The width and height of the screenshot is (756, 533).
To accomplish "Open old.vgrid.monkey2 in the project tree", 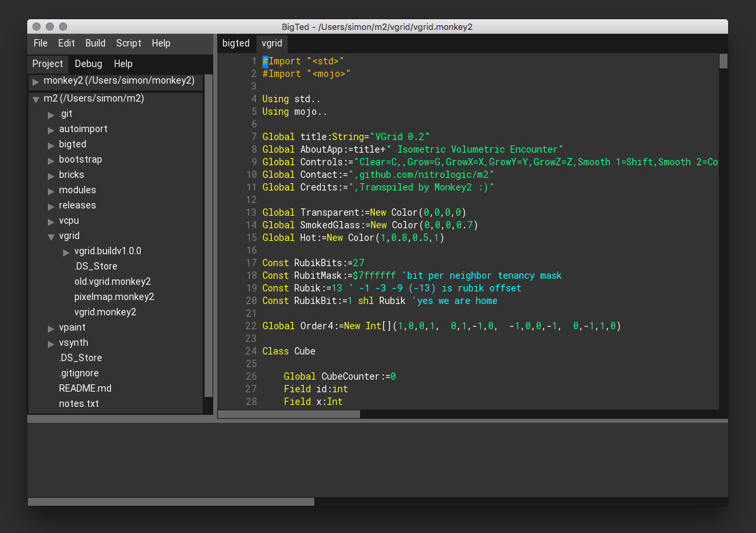I will [x=112, y=281].
